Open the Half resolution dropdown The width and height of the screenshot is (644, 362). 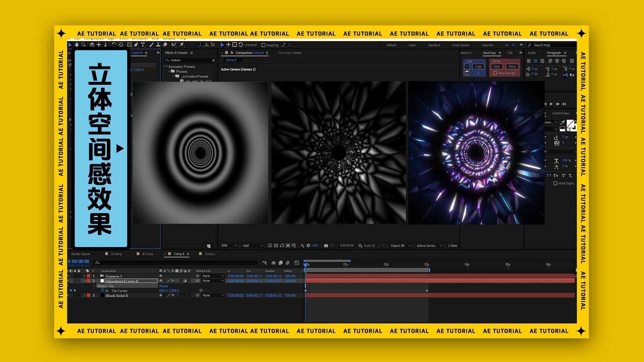pos(253,246)
